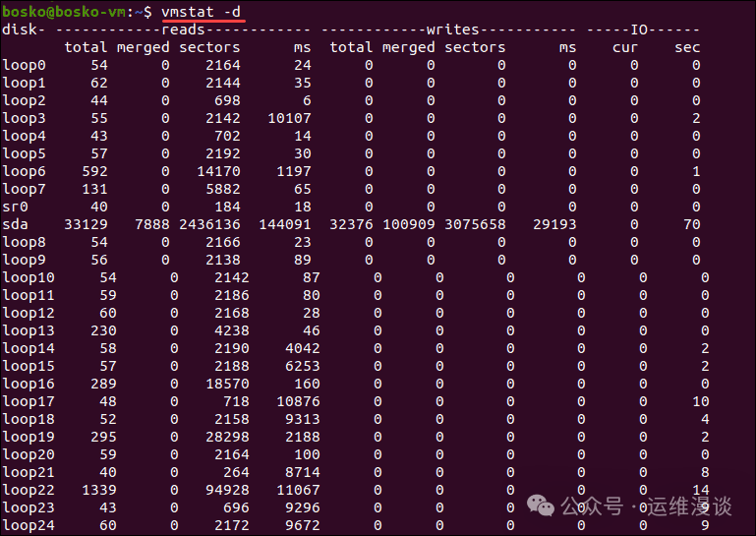Select the loop6 device name
This screenshot has width=756, height=536.
(25, 172)
